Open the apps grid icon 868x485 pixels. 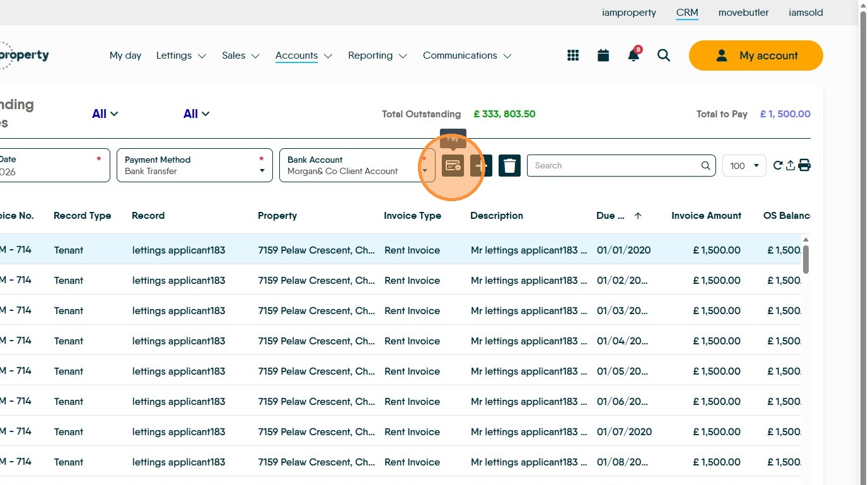pos(573,56)
